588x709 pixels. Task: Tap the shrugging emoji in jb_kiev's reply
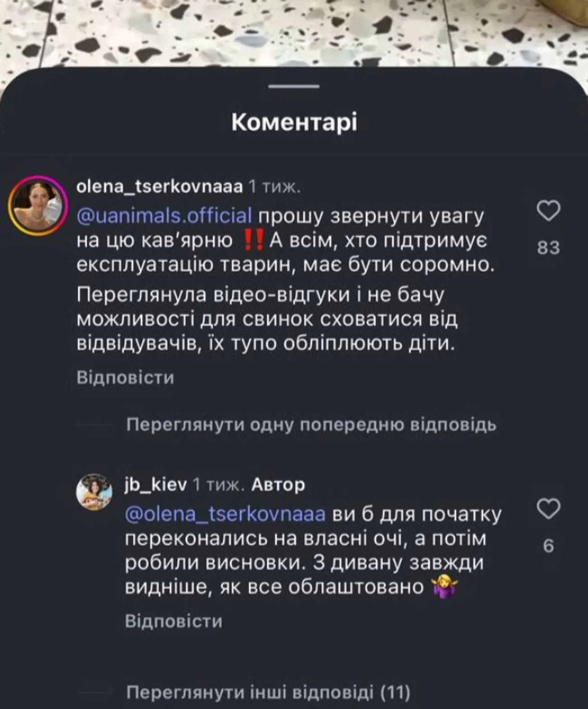pos(445,587)
